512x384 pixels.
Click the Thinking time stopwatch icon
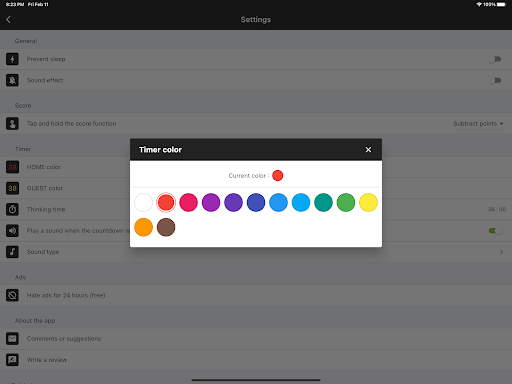12,209
